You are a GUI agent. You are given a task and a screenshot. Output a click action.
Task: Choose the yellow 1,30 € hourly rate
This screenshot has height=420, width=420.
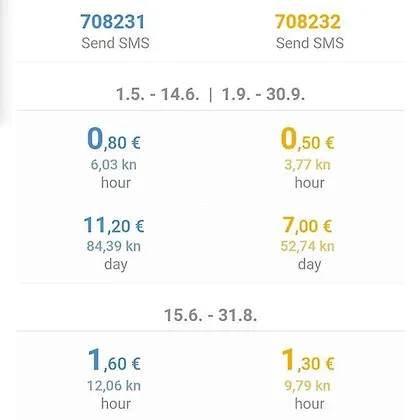(x=308, y=360)
